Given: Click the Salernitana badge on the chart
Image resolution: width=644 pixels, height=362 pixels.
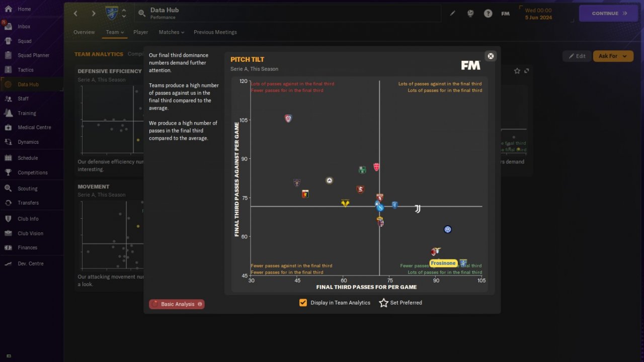Looking at the screenshot, I should coord(360,190).
